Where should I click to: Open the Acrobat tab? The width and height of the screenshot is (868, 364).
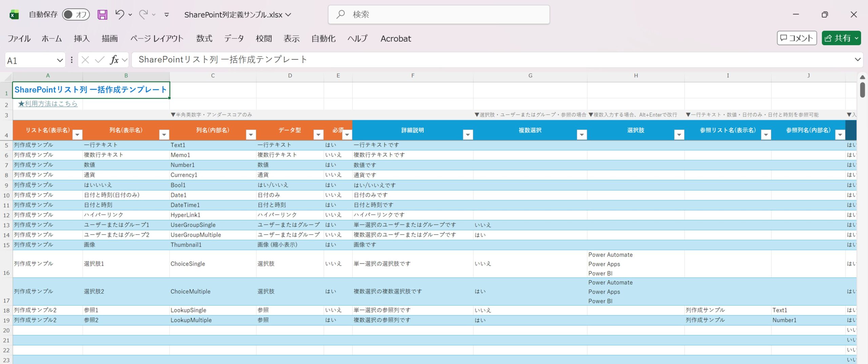pyautogui.click(x=396, y=38)
